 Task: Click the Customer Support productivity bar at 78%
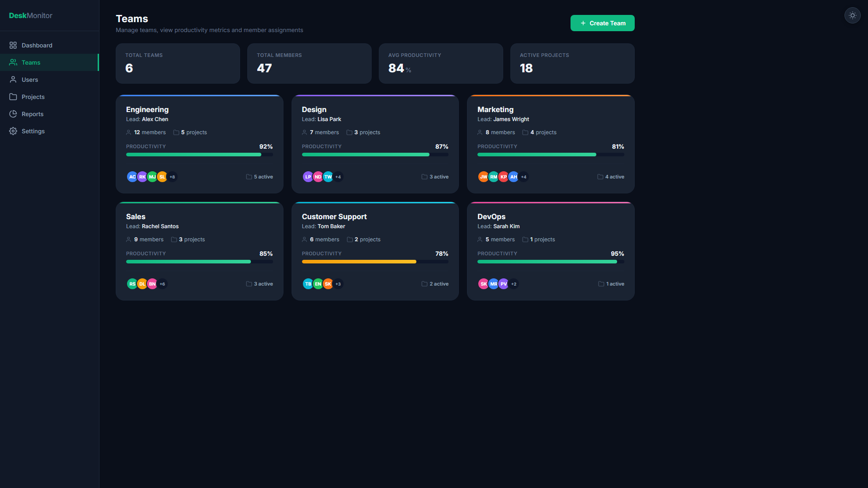(x=375, y=262)
